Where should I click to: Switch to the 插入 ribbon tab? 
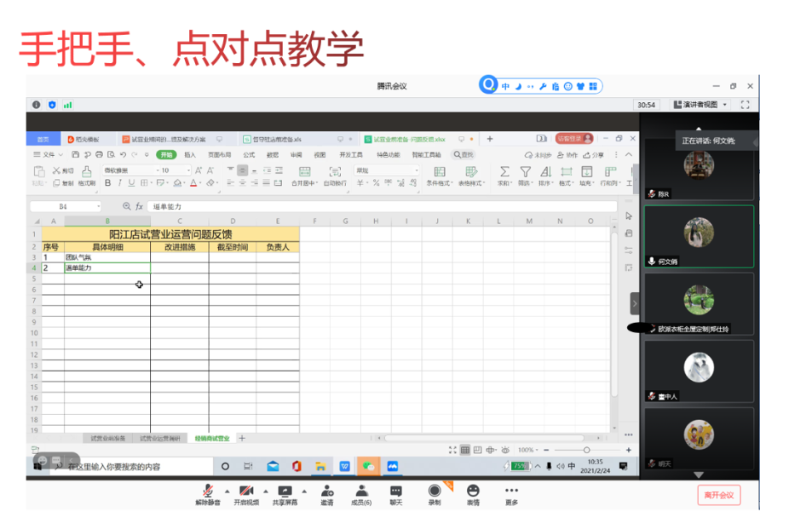click(x=190, y=155)
